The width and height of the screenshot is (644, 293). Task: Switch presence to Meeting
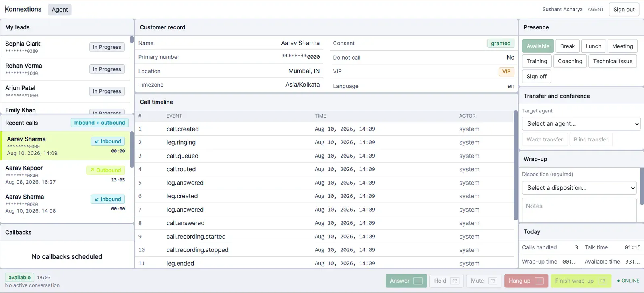622,46
